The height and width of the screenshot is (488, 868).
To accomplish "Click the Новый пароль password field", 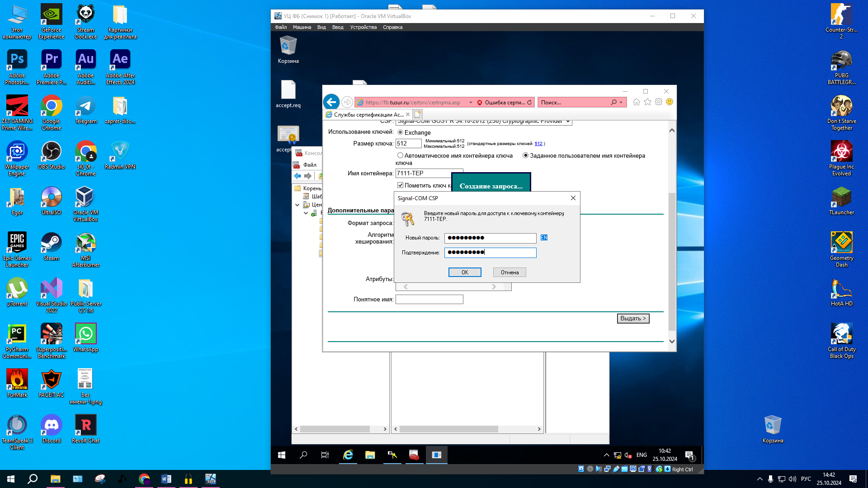I will tap(490, 238).
